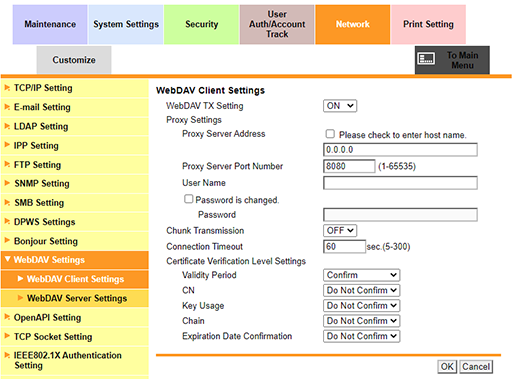This screenshot has width=517, height=379.
Task: Click the Cancel button
Action: coord(476,367)
